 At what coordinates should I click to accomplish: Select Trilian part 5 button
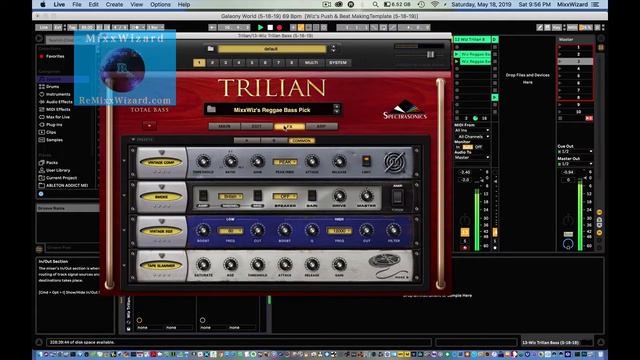click(252, 62)
